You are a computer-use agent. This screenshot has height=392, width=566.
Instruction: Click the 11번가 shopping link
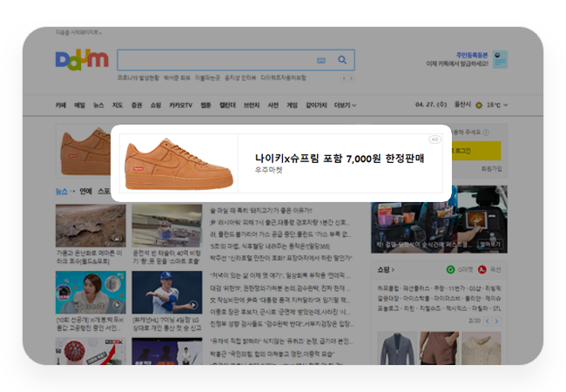click(456, 288)
